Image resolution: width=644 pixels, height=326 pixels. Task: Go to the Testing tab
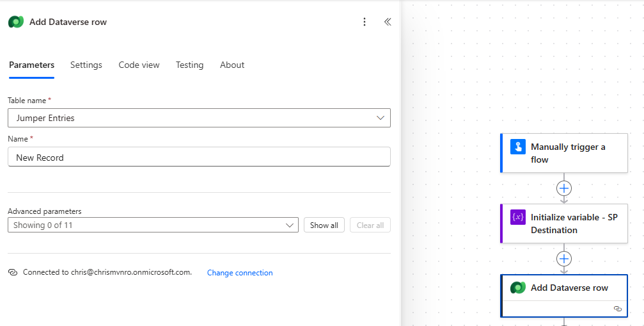click(x=189, y=65)
